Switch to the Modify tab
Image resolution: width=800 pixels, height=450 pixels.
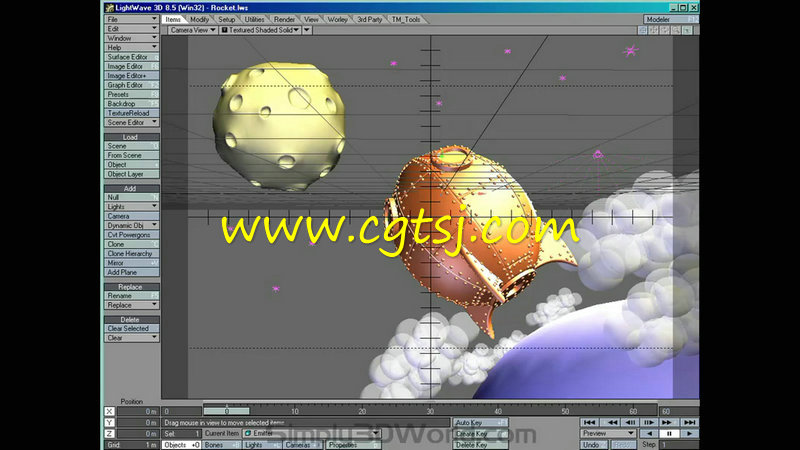coord(199,19)
